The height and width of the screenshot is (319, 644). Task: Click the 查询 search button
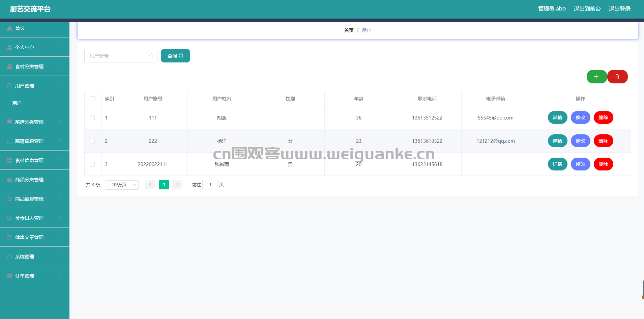click(x=175, y=56)
